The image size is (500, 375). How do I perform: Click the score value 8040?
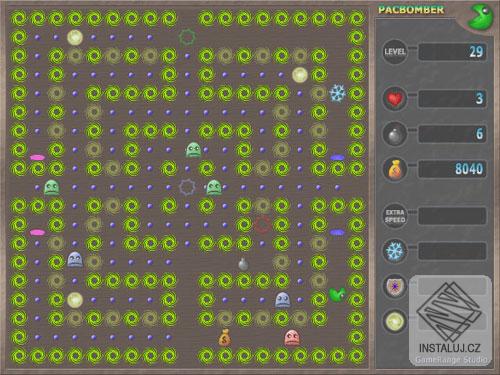coord(469,169)
